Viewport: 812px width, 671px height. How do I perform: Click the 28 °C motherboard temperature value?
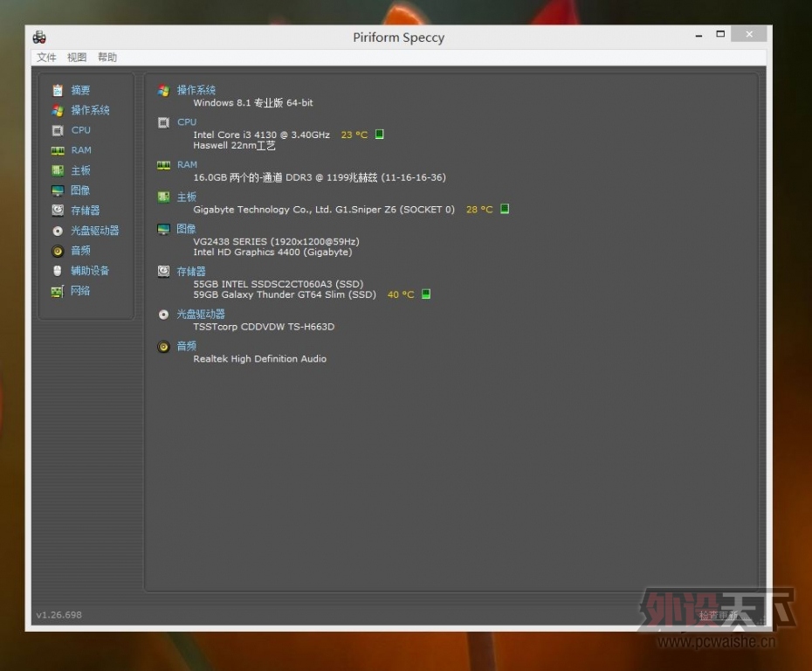pos(479,210)
